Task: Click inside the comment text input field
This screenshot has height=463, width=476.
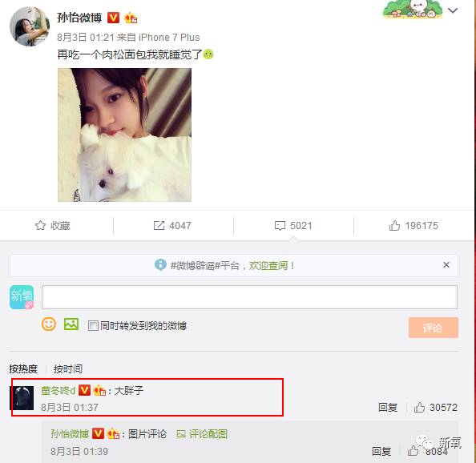Action: click(x=249, y=297)
